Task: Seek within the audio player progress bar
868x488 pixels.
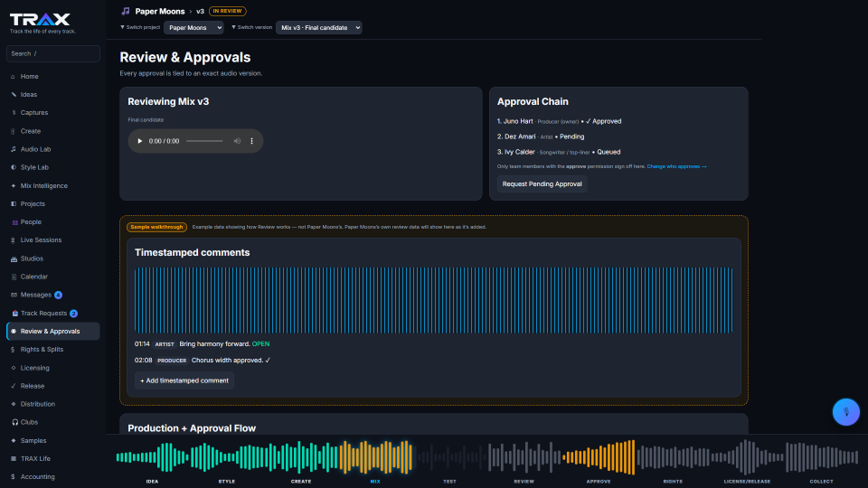Action: (x=204, y=141)
